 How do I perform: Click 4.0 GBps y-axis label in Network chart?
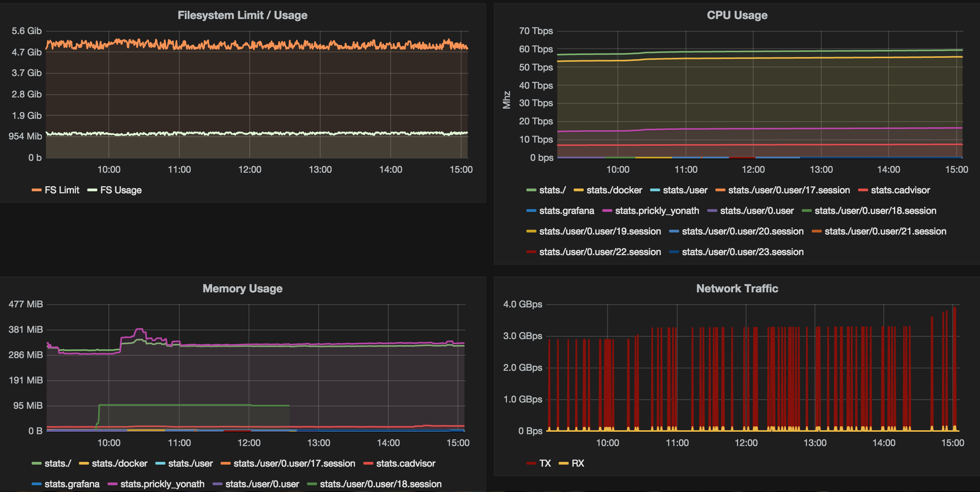coord(522,304)
